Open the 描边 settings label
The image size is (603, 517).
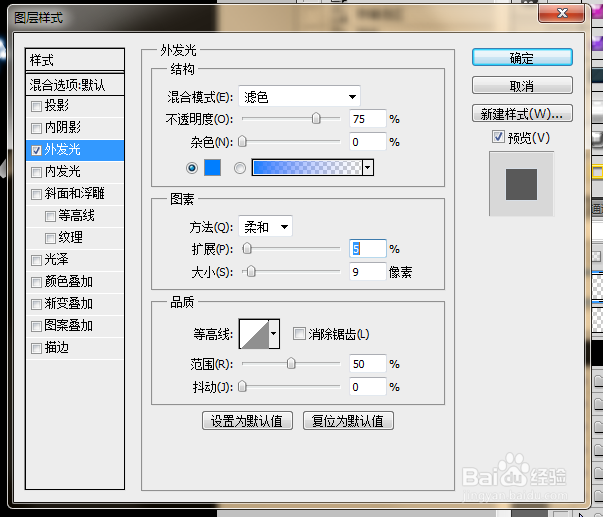click(57, 348)
